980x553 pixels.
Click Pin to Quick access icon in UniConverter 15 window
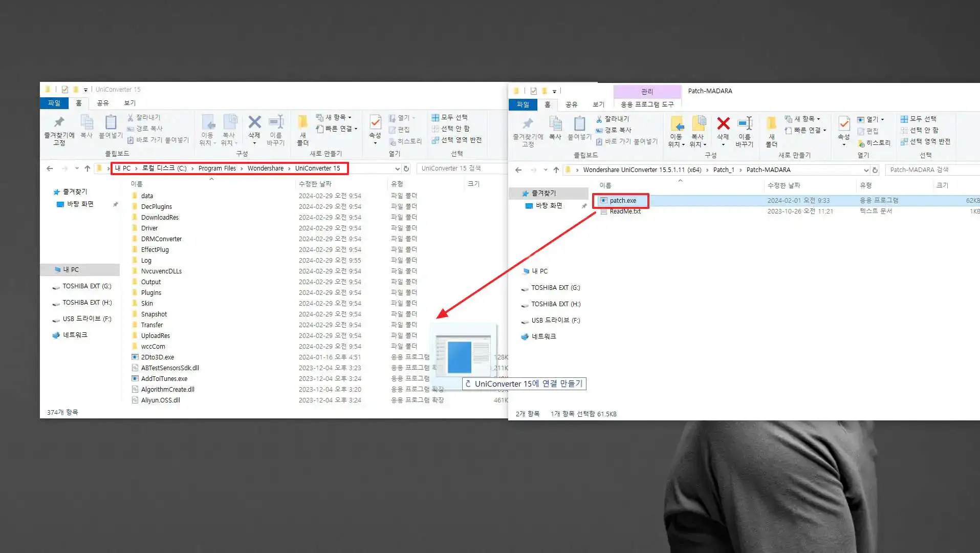pos(59,122)
